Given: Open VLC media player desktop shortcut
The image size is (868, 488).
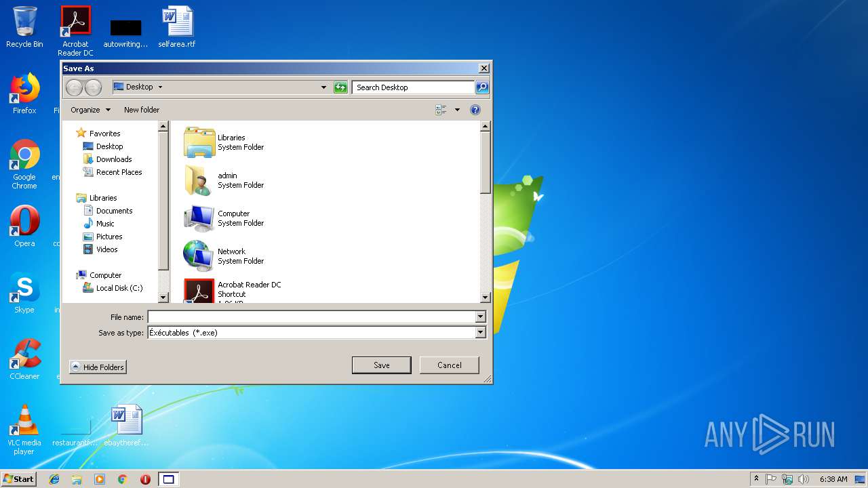Looking at the screenshot, I should click(24, 430).
